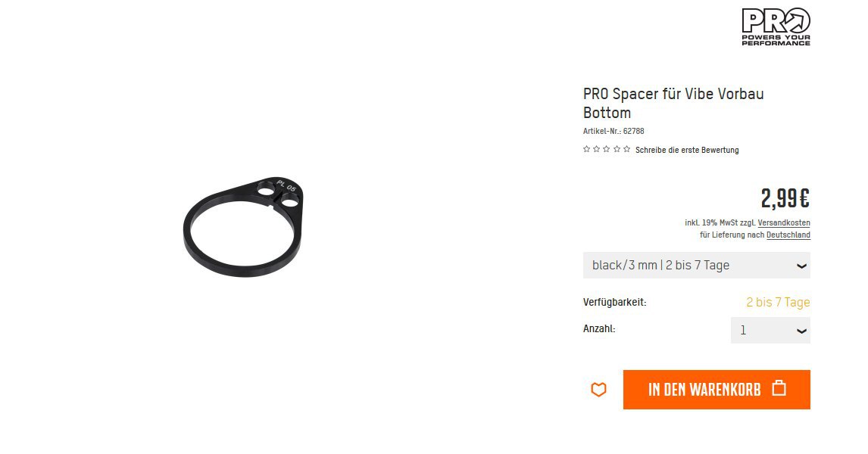Click the quantity dropdown chevron arrow
The image size is (868, 454).
[801, 331]
